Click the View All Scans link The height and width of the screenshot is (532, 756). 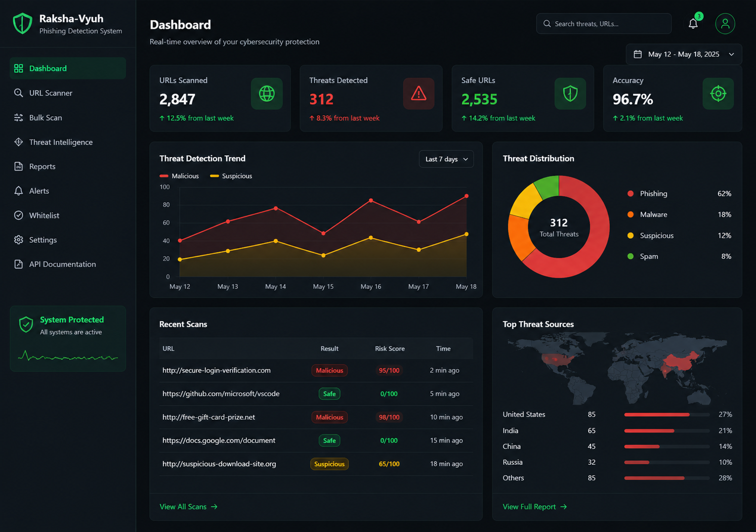[x=188, y=507]
